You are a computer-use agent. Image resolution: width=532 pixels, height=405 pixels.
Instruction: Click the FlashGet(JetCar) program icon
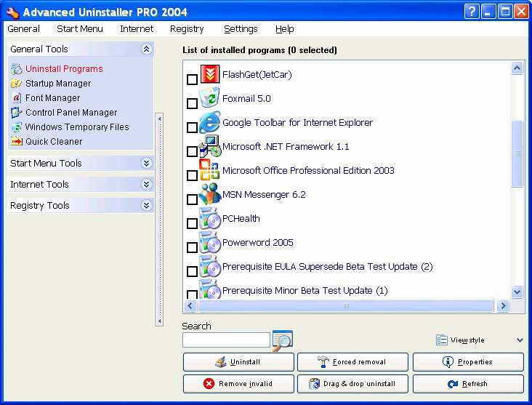click(x=210, y=74)
